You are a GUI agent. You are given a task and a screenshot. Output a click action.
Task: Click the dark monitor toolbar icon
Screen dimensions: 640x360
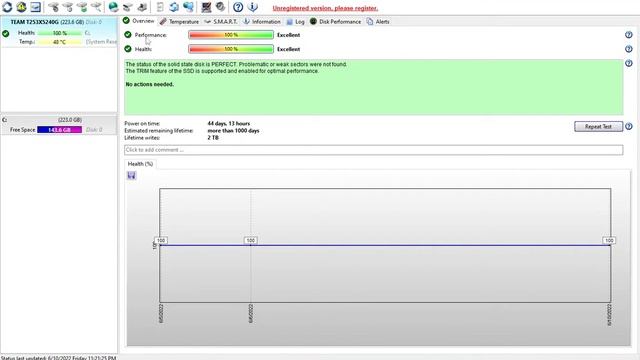point(206,7)
